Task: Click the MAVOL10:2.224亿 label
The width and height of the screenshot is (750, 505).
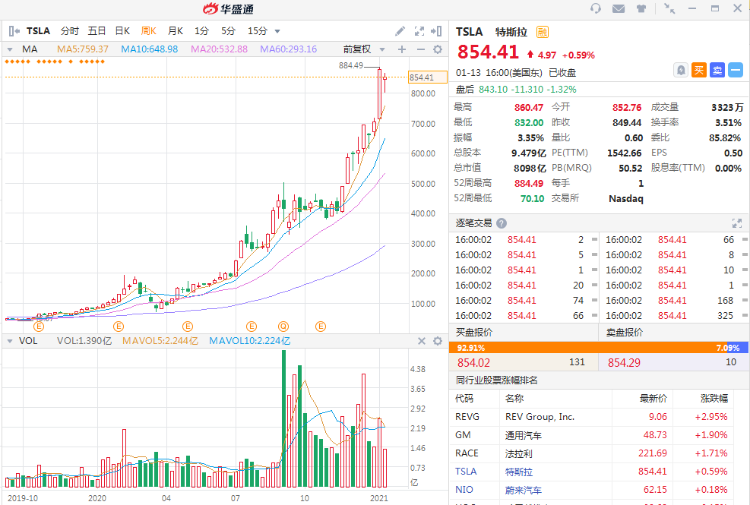Action: coord(250,341)
